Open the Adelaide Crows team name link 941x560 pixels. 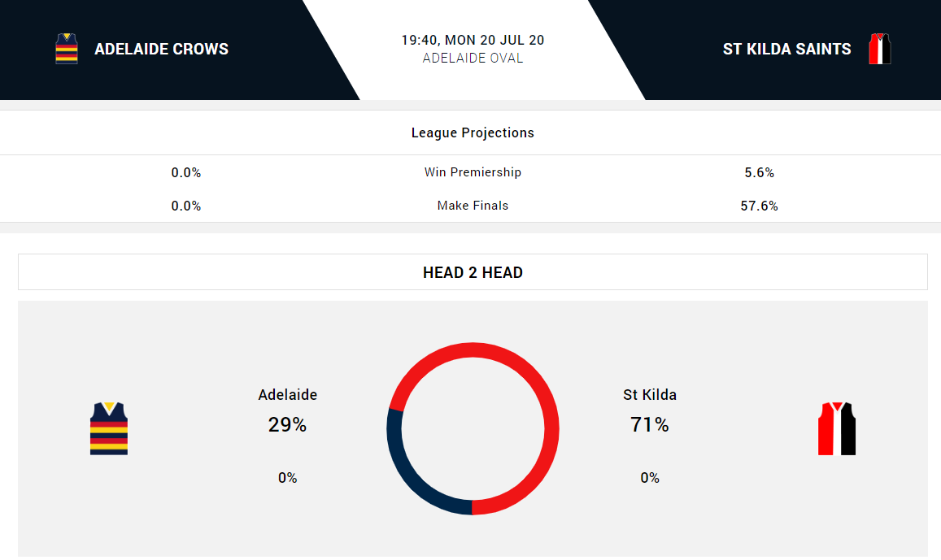(161, 49)
